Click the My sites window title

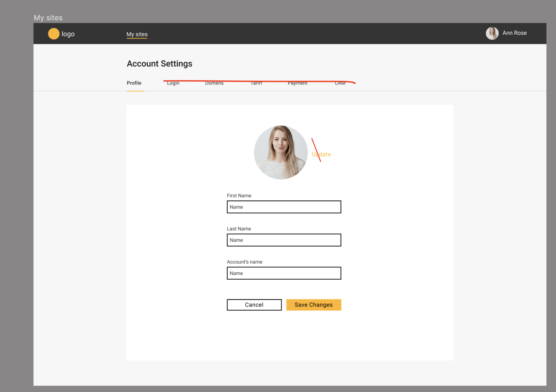coord(48,17)
